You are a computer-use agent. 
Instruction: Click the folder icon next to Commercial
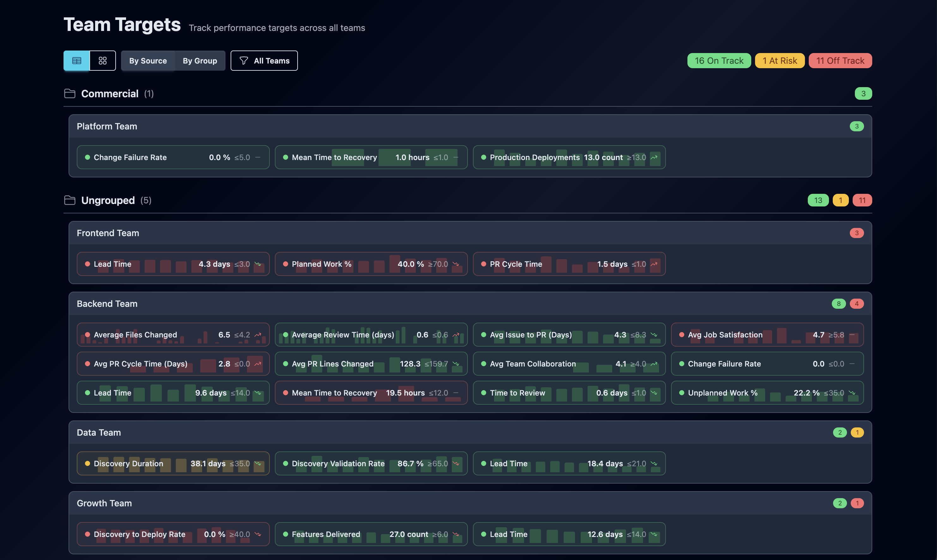pos(70,93)
